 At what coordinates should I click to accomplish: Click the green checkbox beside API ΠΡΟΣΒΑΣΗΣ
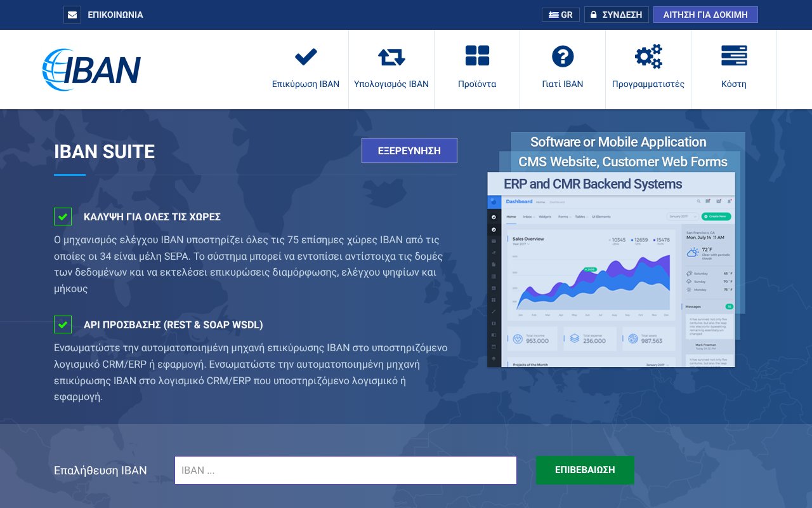pyautogui.click(x=63, y=324)
